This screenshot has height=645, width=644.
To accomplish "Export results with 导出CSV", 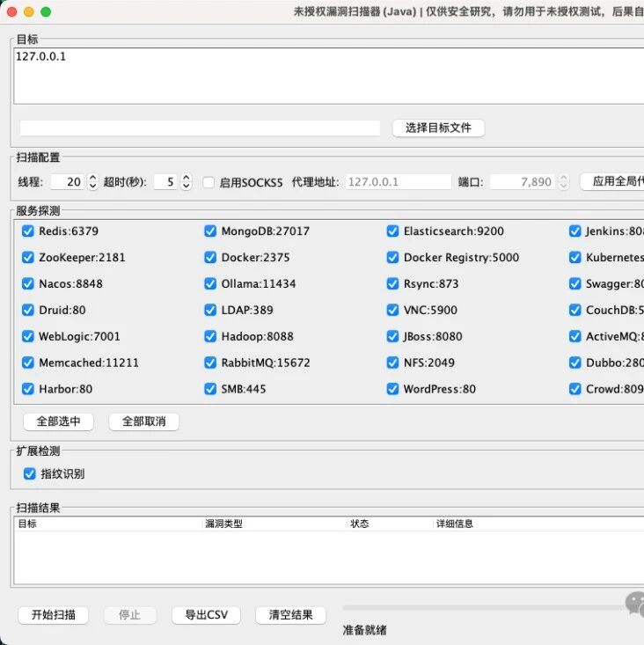I will click(x=206, y=615).
